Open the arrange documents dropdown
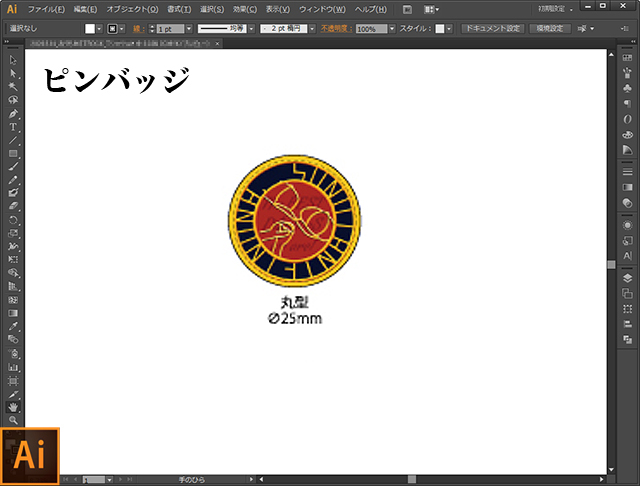Screen dimensions: 640x486 coord(431,9)
